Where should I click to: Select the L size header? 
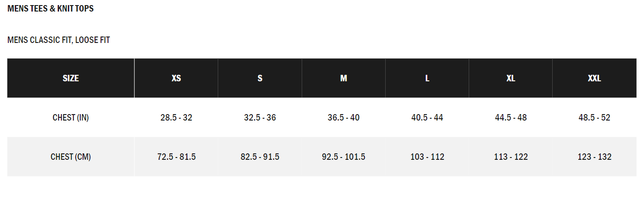427,78
